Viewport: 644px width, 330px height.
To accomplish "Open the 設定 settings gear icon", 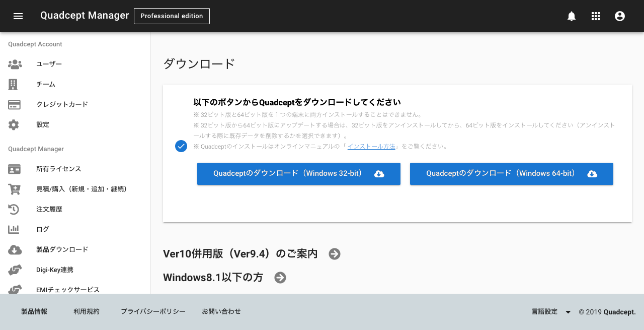I will [15, 124].
